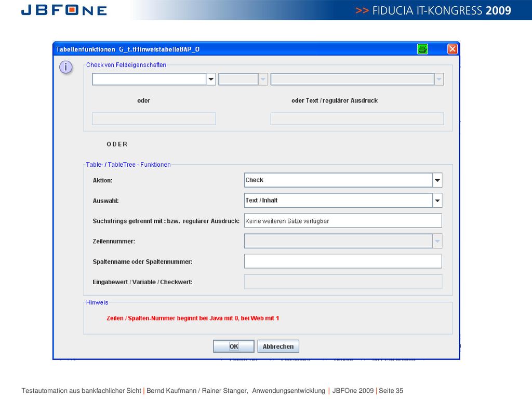
Task: Click the Abbrechen button
Action: tap(278, 347)
